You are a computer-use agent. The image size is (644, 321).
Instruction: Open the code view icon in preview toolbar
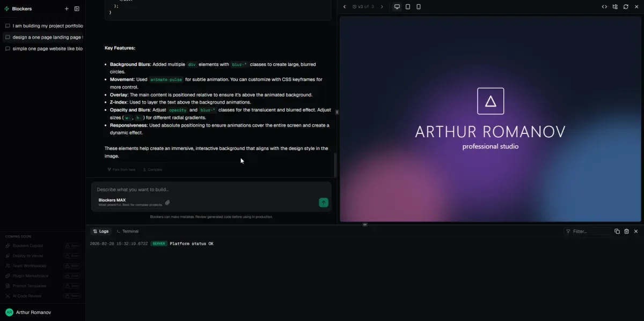604,6
